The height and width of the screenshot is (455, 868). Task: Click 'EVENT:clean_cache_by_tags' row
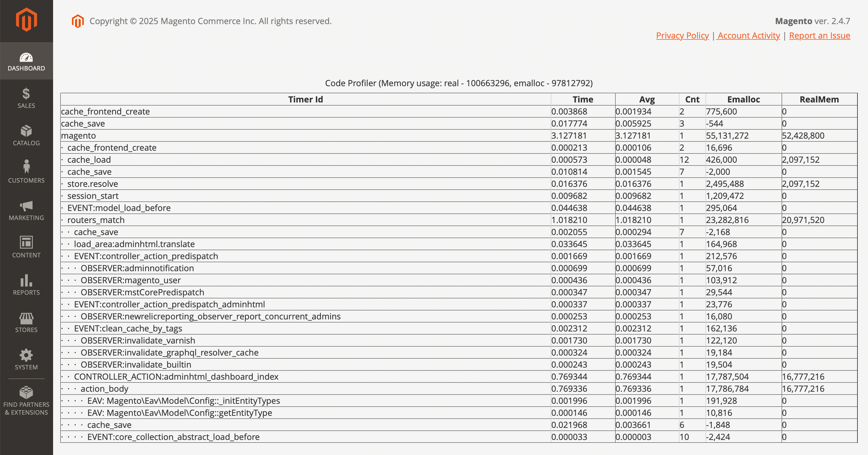point(459,328)
